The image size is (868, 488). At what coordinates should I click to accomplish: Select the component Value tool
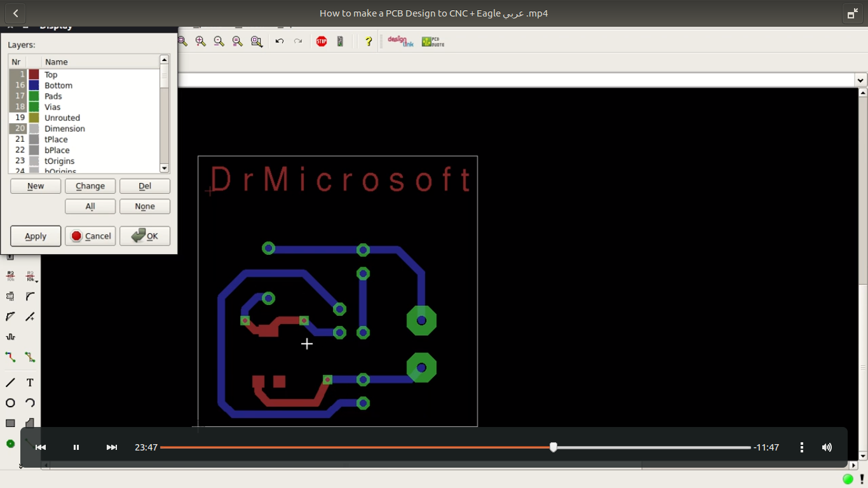[x=29, y=276]
